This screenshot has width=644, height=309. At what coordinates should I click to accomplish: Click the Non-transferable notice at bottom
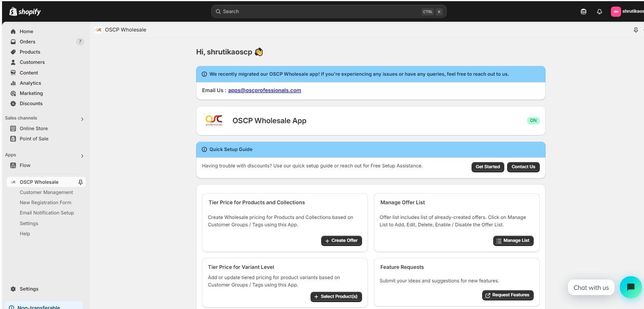pos(44,306)
